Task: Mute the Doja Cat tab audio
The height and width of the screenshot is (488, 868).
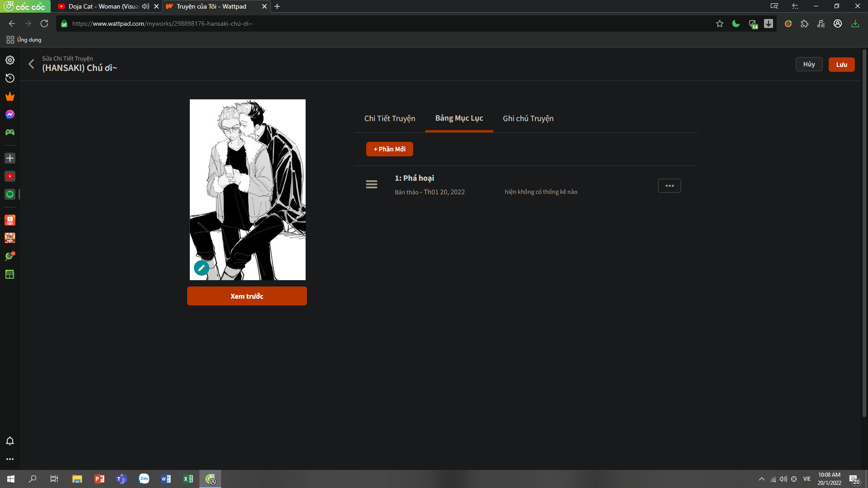Action: [145, 6]
